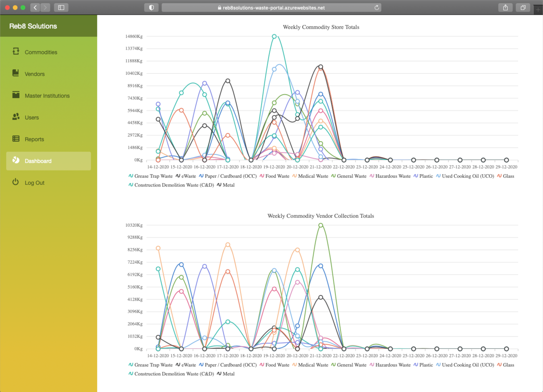The height and width of the screenshot is (392, 543).
Task: Click the Users people icon
Action: (x=16, y=117)
